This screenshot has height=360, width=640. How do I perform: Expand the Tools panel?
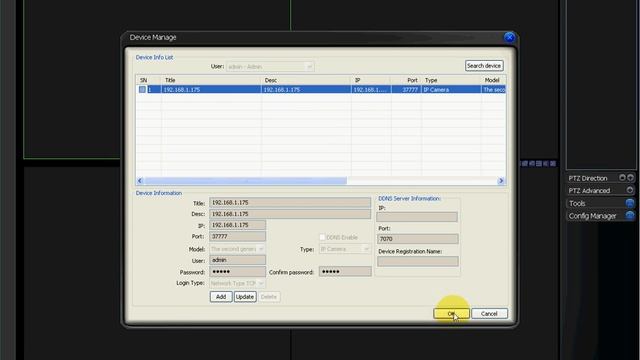pos(630,203)
